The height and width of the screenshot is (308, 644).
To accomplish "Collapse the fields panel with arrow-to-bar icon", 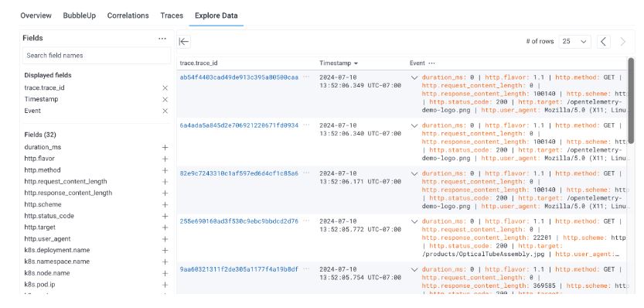I will point(184,42).
